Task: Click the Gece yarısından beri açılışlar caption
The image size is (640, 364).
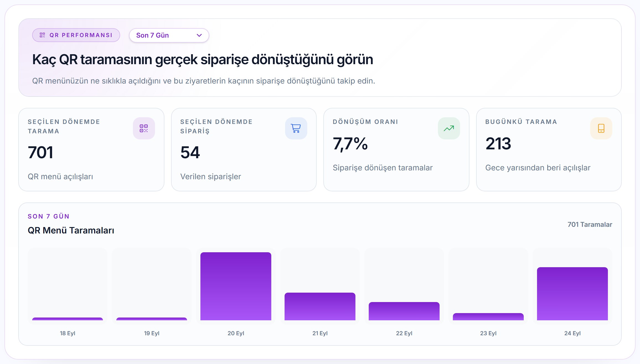Action: (538, 168)
